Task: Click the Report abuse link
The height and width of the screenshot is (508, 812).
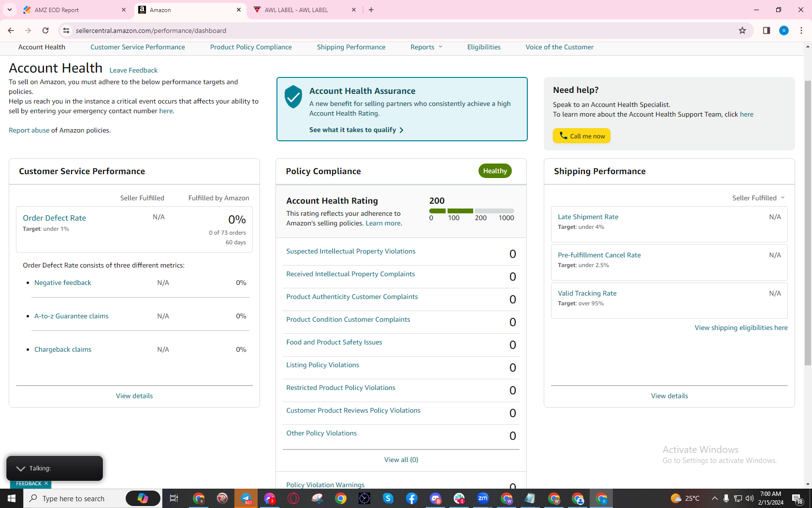Action: coord(29,130)
